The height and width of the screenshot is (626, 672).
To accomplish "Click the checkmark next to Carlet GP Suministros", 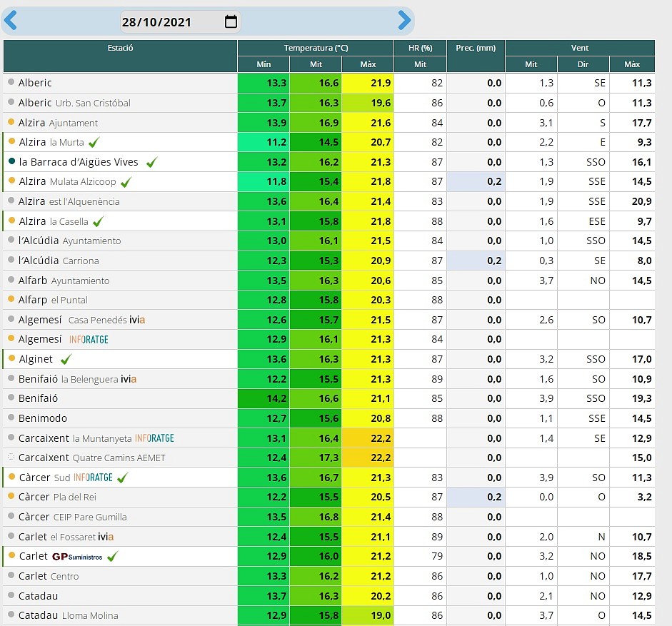I will (112, 557).
